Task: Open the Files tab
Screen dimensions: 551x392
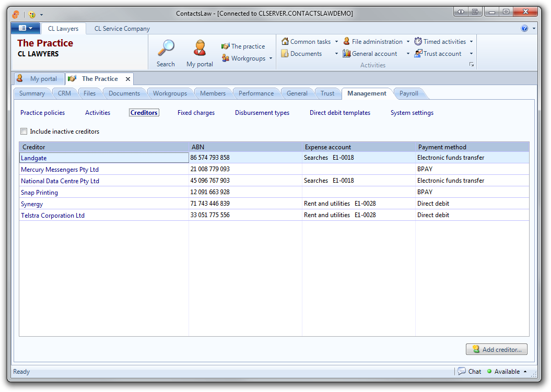Action: 90,93
